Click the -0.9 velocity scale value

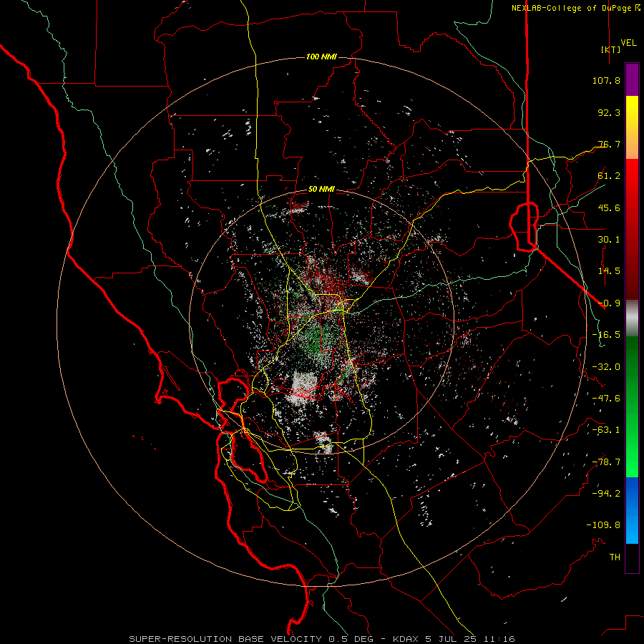coord(609,303)
